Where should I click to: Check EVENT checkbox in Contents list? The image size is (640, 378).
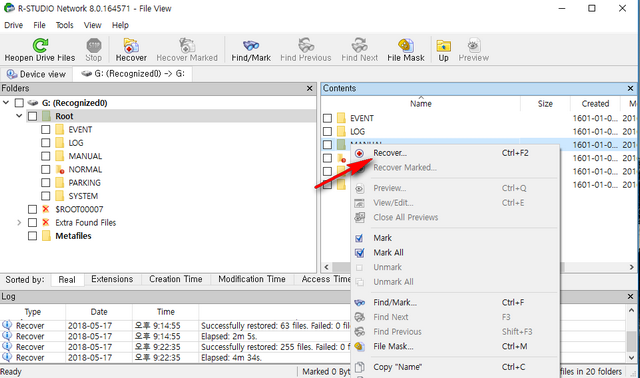point(327,118)
